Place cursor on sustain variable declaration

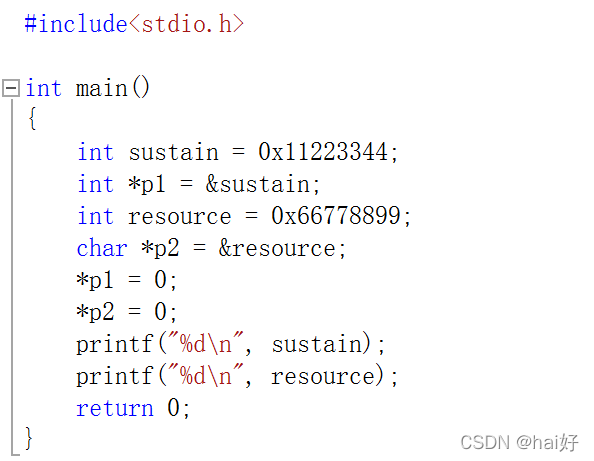(174, 153)
